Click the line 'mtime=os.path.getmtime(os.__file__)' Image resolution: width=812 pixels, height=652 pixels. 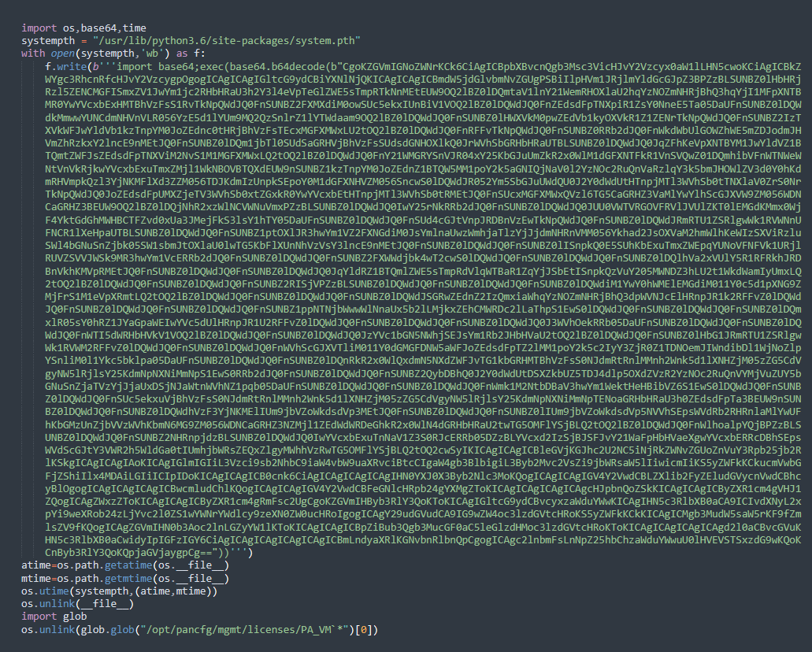point(125,579)
